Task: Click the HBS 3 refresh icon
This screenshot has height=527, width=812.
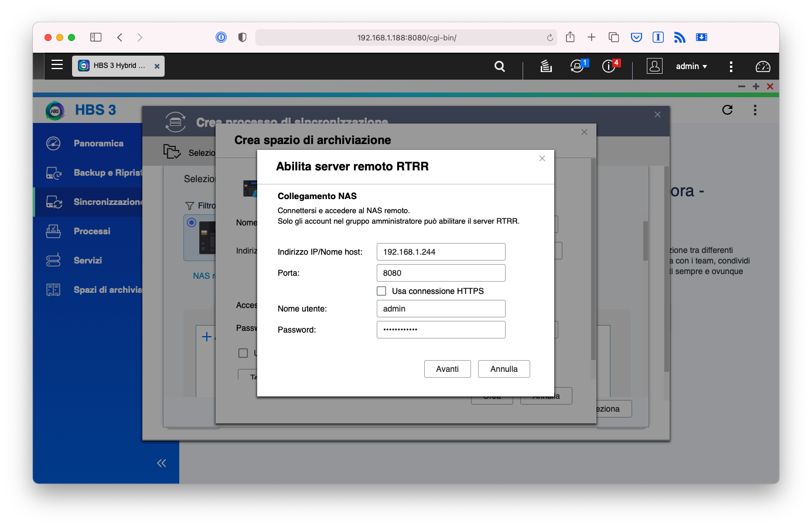Action: click(728, 109)
